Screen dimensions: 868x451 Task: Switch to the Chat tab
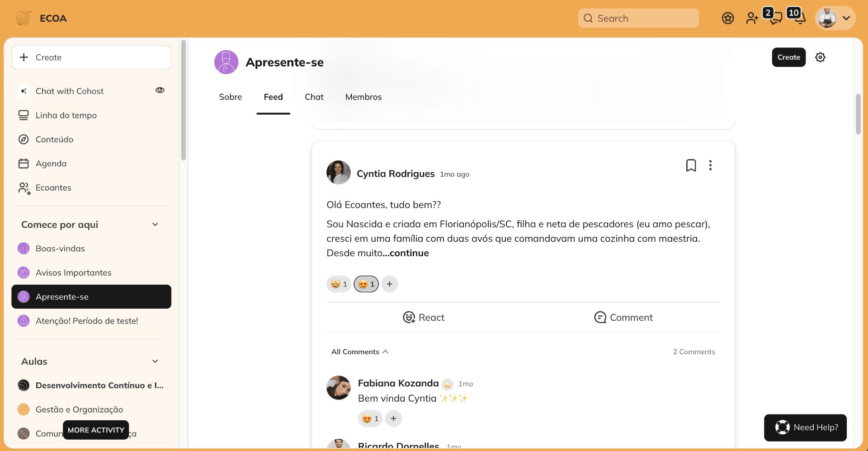click(x=314, y=97)
